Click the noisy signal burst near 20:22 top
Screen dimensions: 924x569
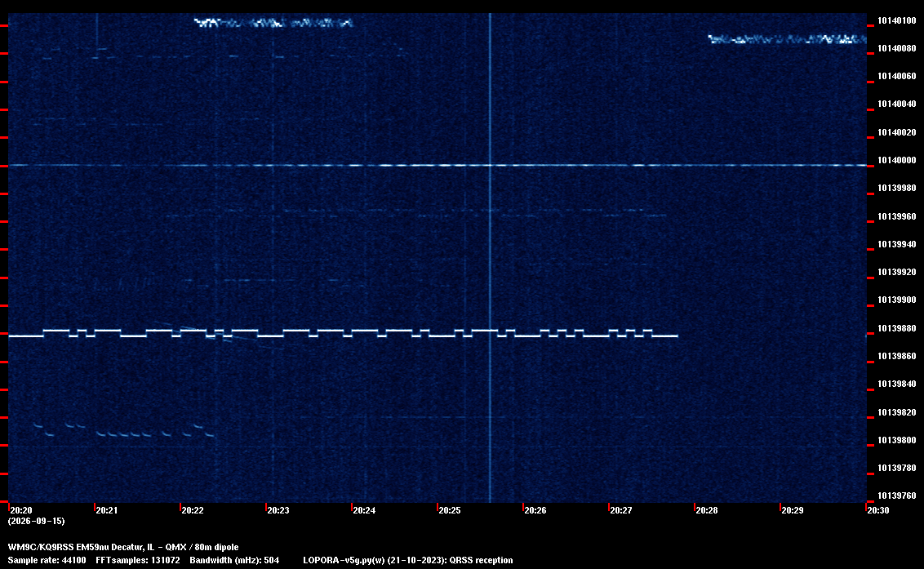[273, 23]
